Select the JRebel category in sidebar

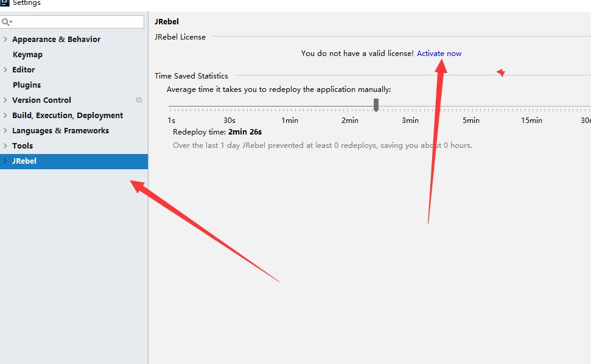(74, 161)
